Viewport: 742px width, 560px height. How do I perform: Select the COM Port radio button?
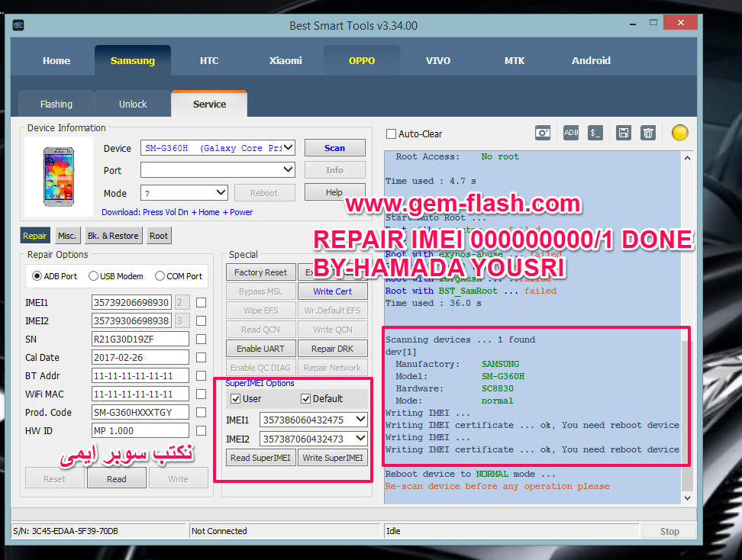click(160, 275)
